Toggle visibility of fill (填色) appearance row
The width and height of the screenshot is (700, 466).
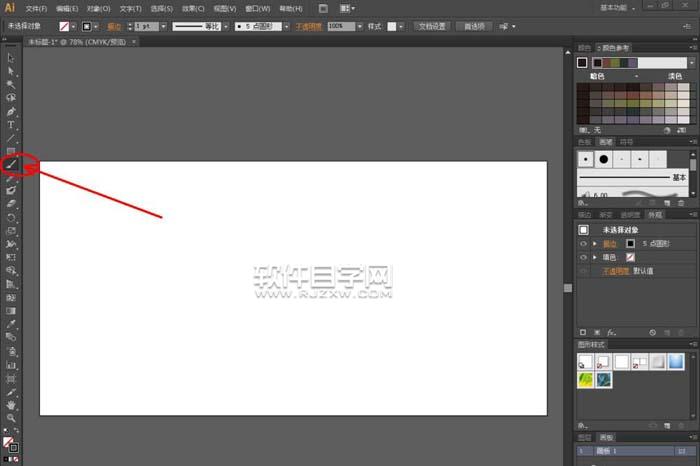[583, 257]
